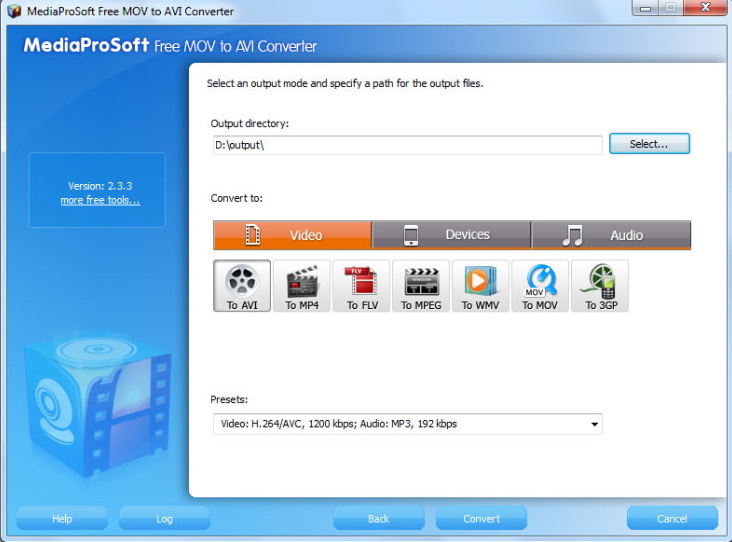
Task: Start conversion with the Convert button
Action: click(481, 519)
